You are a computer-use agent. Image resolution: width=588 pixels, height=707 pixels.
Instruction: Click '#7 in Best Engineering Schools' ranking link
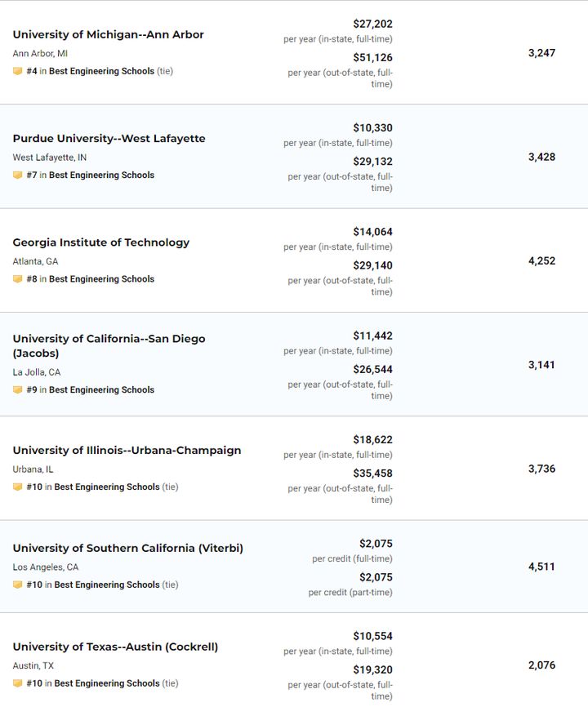90,176
